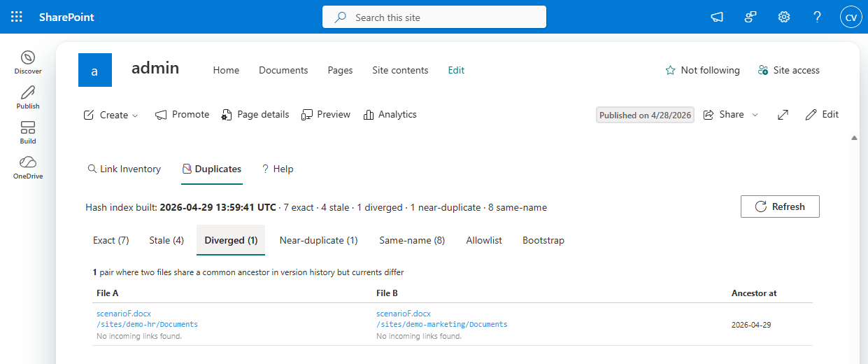Viewport: 868px width, 364px height.
Task: Click the Refresh button
Action: [780, 206]
